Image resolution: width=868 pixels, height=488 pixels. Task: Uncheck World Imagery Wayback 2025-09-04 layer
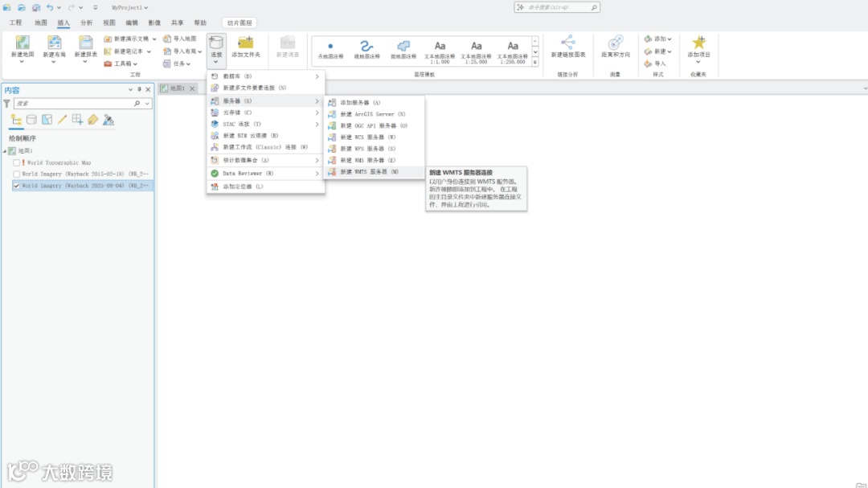pyautogui.click(x=17, y=186)
